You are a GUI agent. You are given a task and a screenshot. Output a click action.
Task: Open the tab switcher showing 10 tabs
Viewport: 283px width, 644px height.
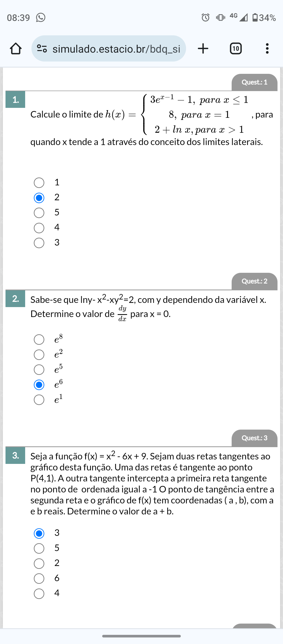(236, 49)
